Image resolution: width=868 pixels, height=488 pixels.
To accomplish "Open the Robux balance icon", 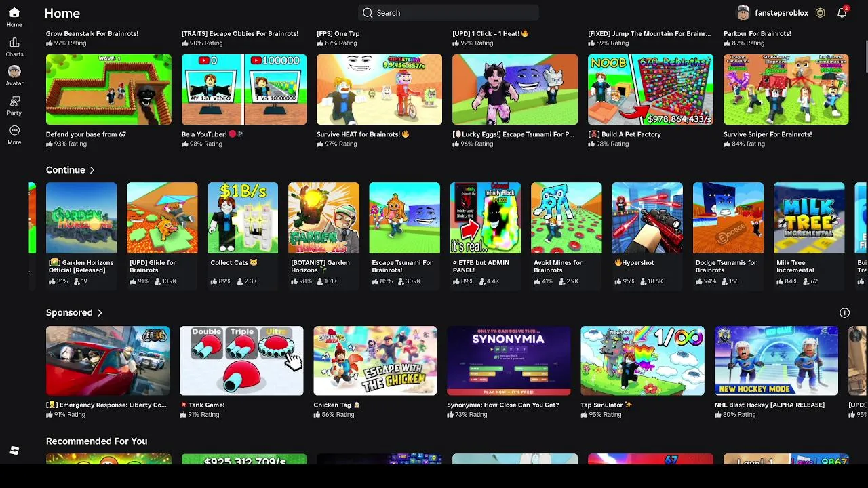I will pos(820,13).
